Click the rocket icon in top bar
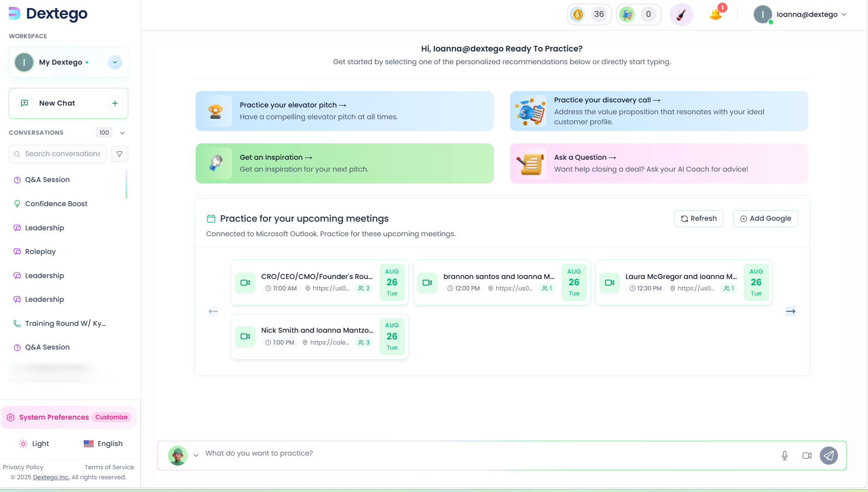This screenshot has width=868, height=492. (x=681, y=15)
